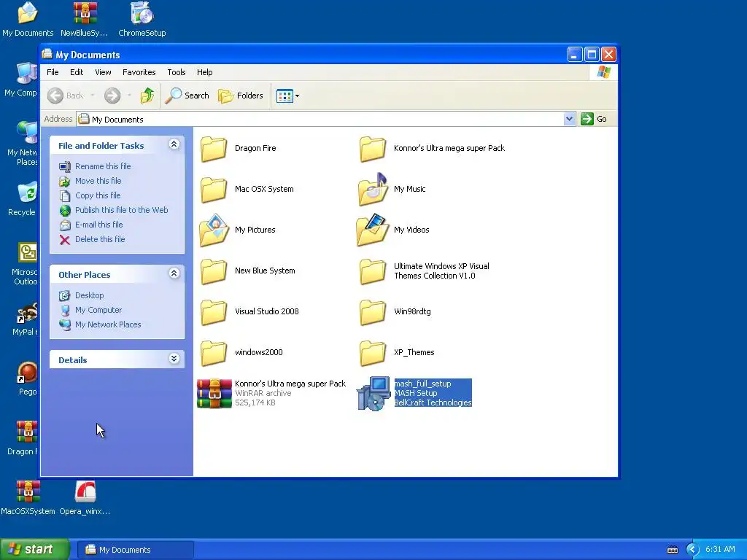747x560 pixels.
Task: Open the Favorites menu
Action: [x=139, y=72]
